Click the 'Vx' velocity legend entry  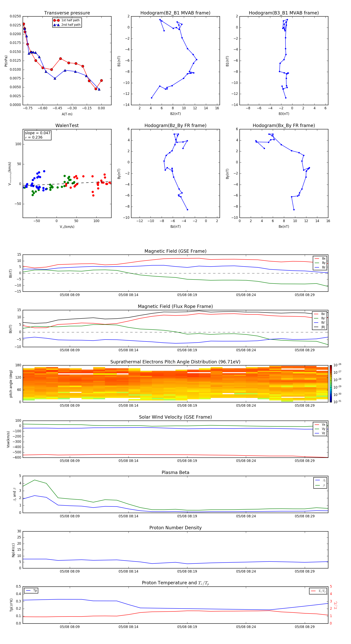(x=320, y=424)
